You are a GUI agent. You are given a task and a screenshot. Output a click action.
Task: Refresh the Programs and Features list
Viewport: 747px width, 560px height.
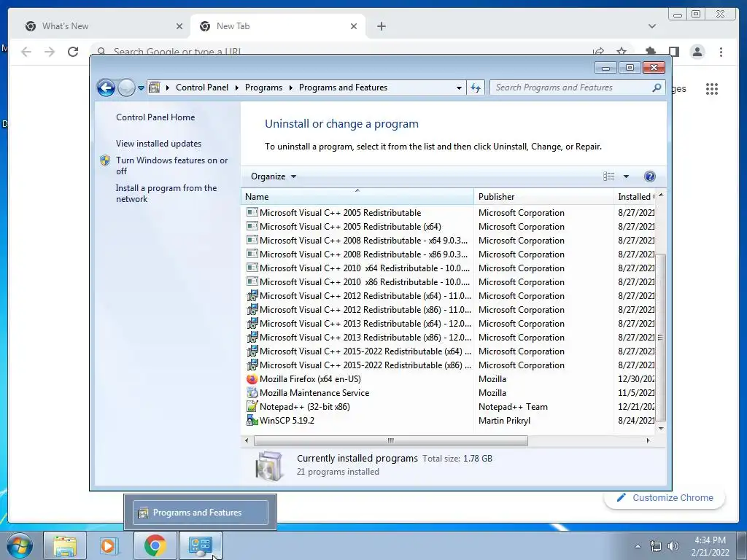coord(476,87)
